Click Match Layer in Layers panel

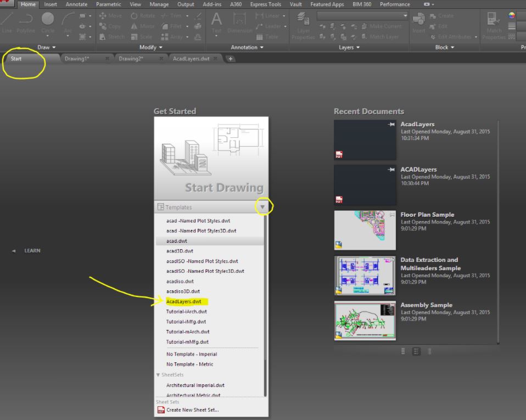(380, 37)
